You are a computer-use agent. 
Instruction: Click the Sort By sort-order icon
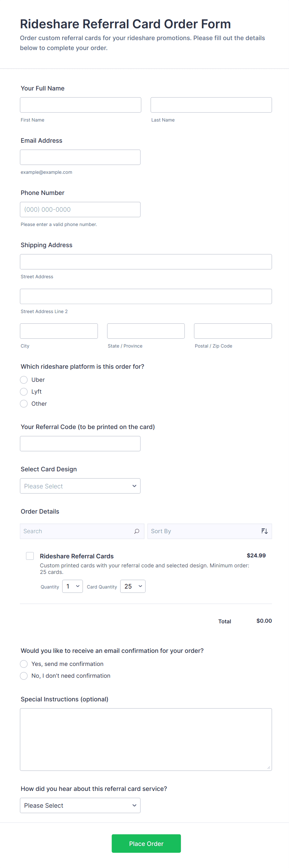point(264,531)
